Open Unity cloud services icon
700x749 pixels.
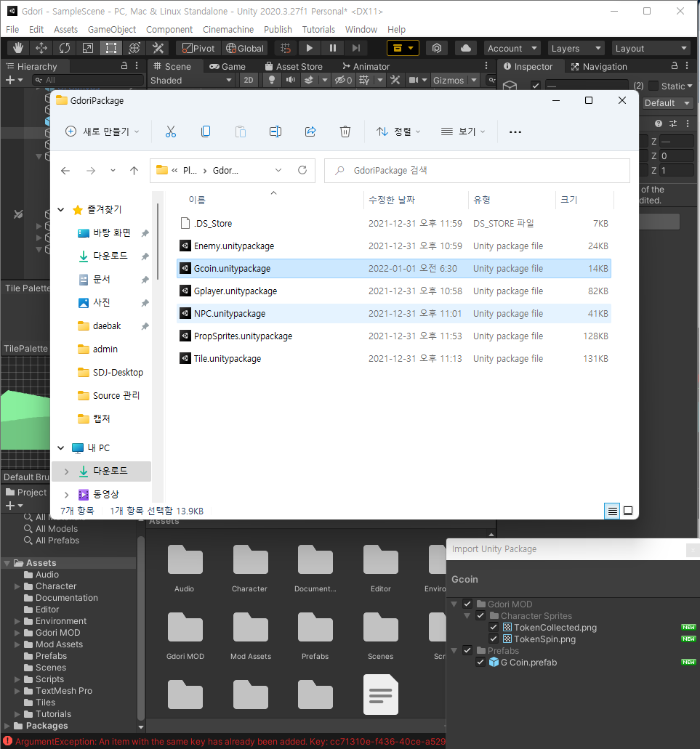[x=466, y=48]
